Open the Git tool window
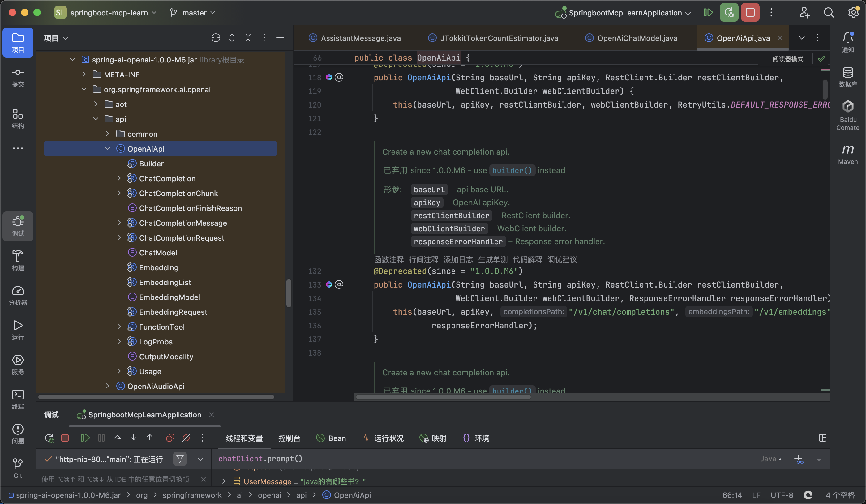This screenshot has width=866, height=504. click(x=18, y=469)
